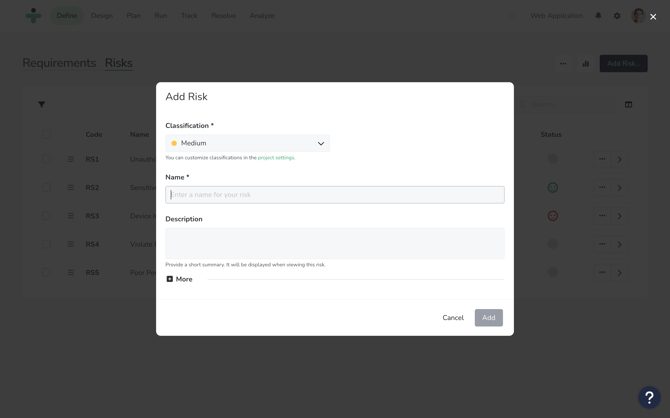Open the project settings link
Viewport: 670px width, 418px height.
pos(276,158)
